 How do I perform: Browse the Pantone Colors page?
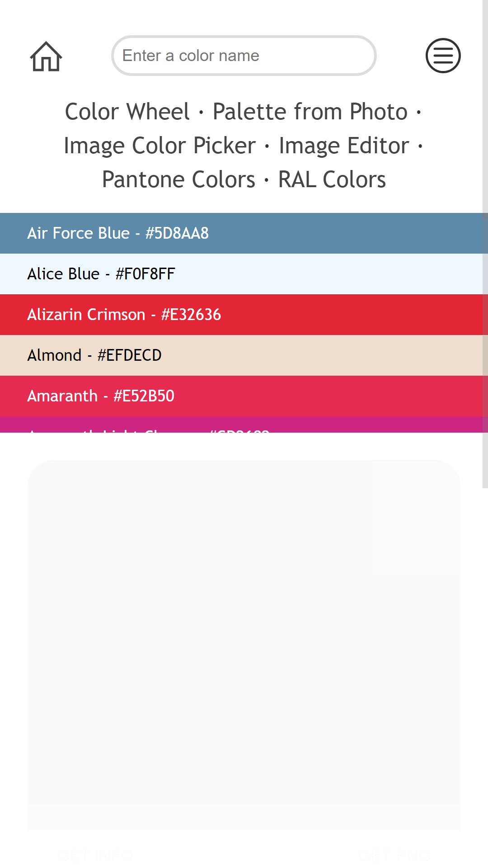178,179
